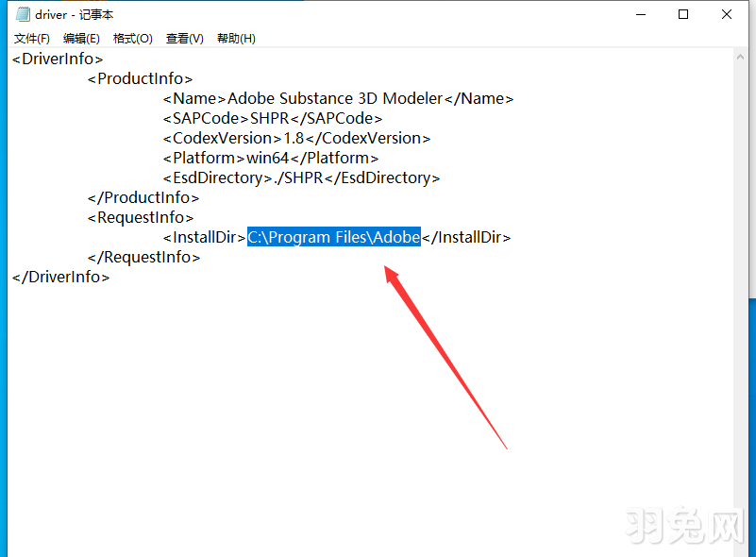Click the highlighted C:\Program Files\Adobe text
The width and height of the screenshot is (756, 557).
click(332, 237)
